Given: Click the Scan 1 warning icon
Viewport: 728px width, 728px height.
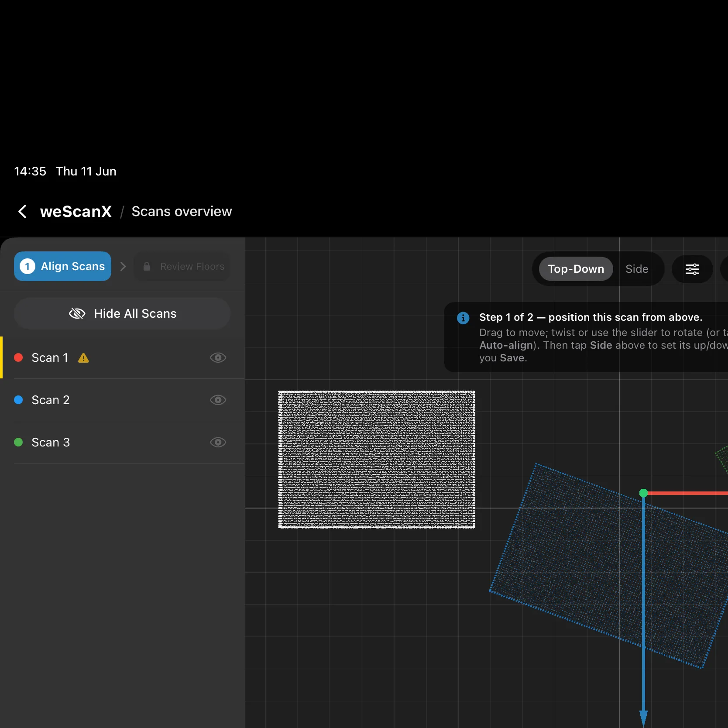Looking at the screenshot, I should point(83,358).
